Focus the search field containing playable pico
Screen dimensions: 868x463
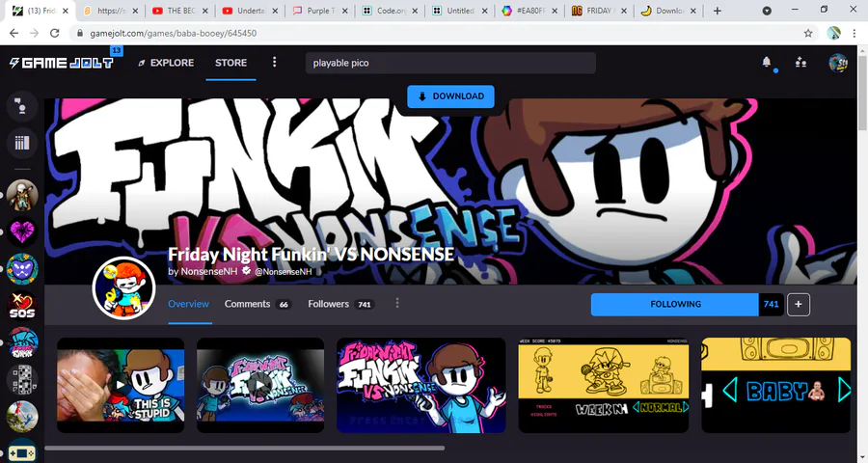click(450, 63)
